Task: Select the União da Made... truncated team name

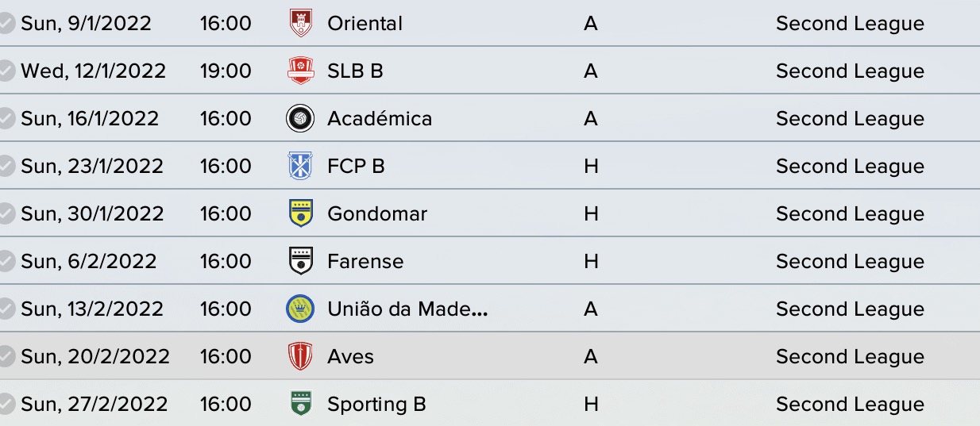Action: 407,309
